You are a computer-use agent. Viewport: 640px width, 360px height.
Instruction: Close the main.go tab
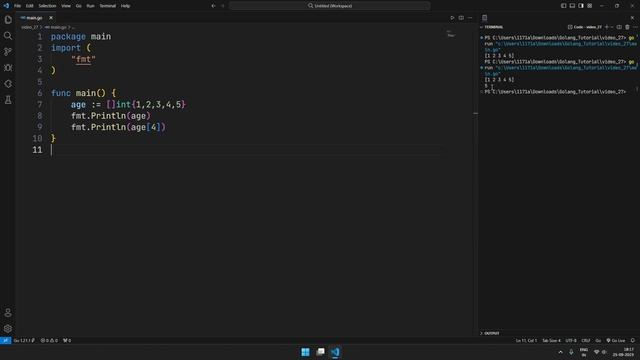[51, 18]
